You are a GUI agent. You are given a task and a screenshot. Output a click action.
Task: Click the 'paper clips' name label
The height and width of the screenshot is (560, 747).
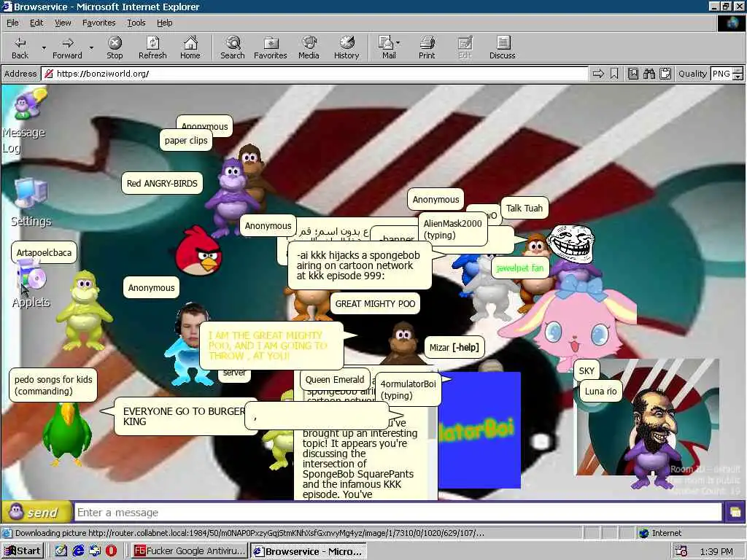pos(186,141)
